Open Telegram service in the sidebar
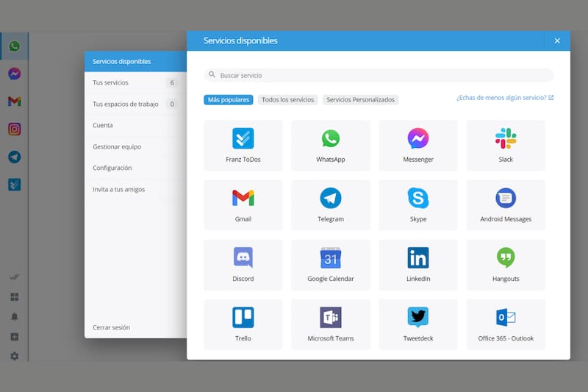This screenshot has height=392, width=588. pos(14,157)
